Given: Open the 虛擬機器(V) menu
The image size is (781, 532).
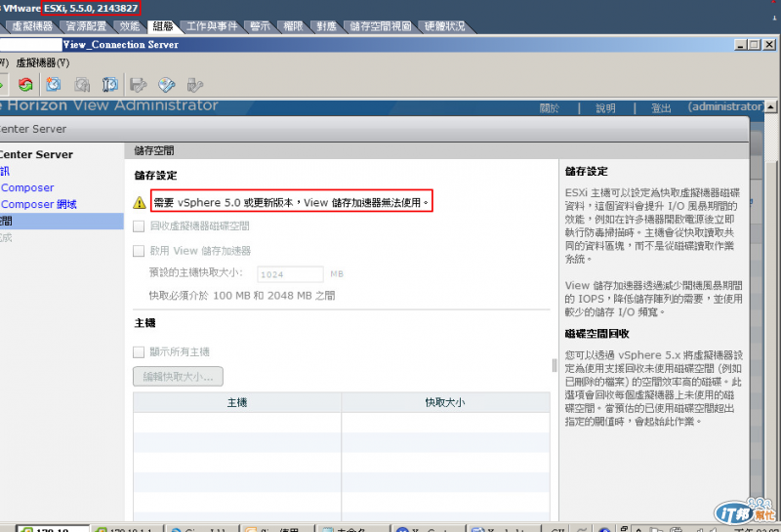Looking at the screenshot, I should 43,62.
